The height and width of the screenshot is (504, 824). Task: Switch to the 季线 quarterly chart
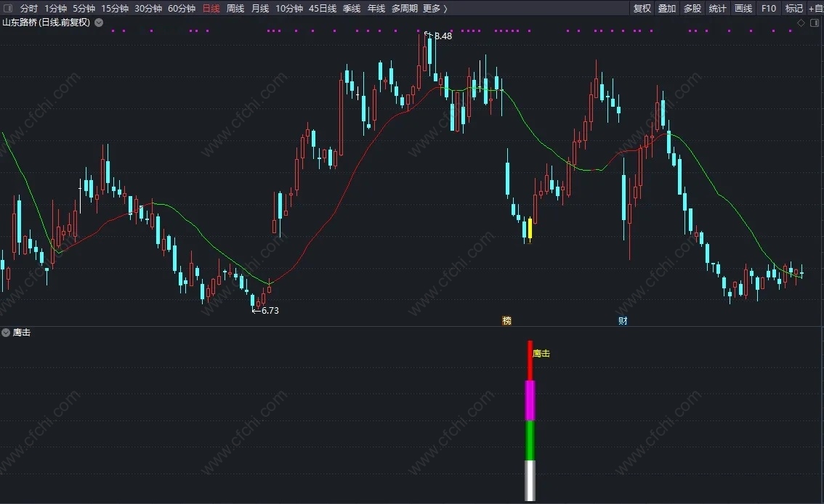352,9
